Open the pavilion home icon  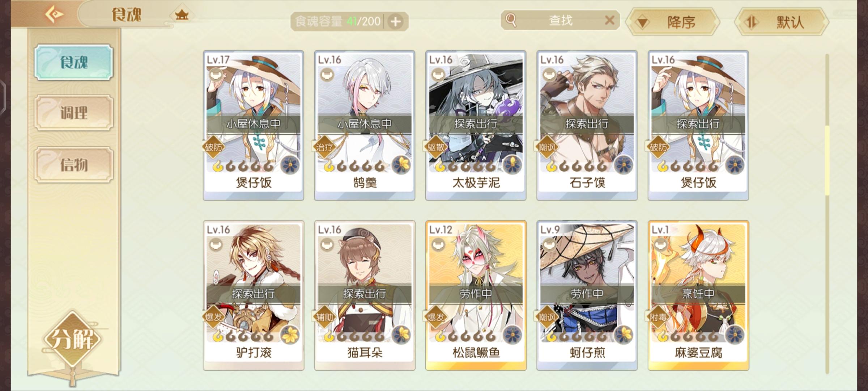point(182,15)
